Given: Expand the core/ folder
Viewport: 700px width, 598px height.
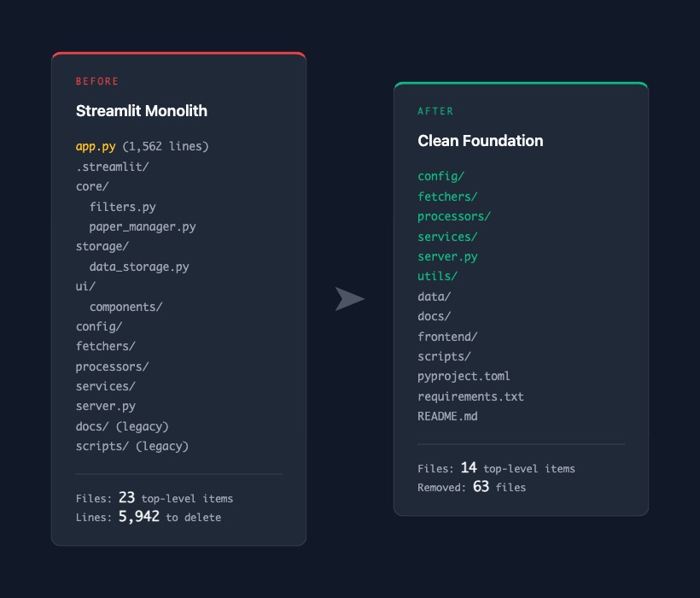Looking at the screenshot, I should [92, 186].
